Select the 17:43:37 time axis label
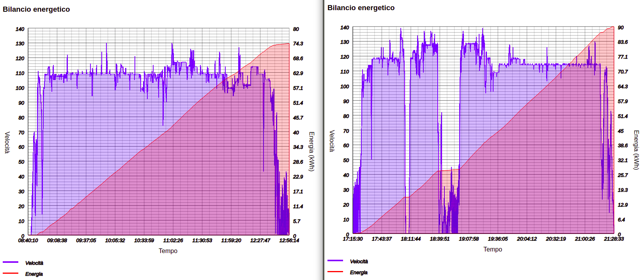Viewport: 644px width, 280px height. pyautogui.click(x=382, y=239)
